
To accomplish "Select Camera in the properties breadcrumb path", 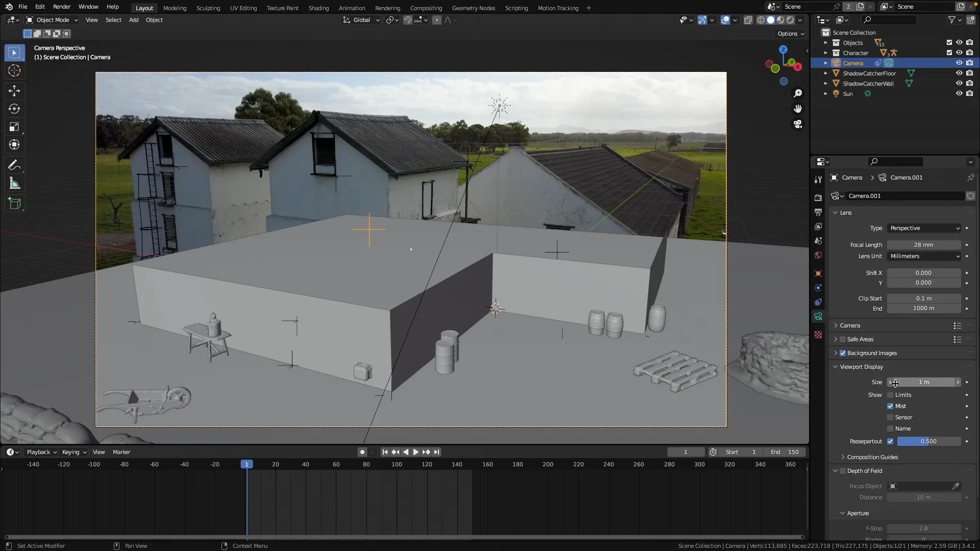I will 851,178.
